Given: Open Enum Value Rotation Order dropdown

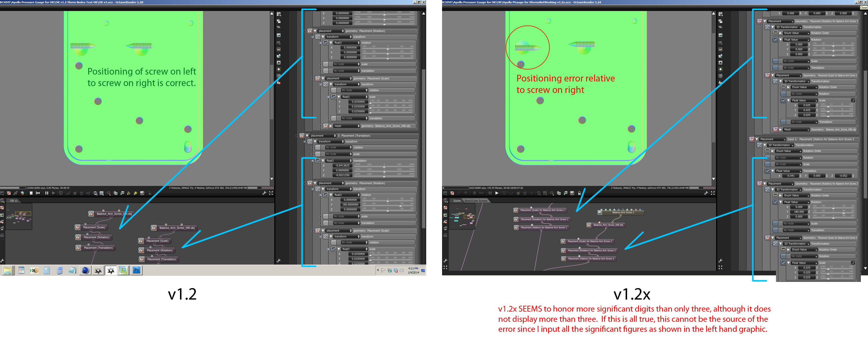Looking at the screenshot, I should pyautogui.click(x=796, y=33).
